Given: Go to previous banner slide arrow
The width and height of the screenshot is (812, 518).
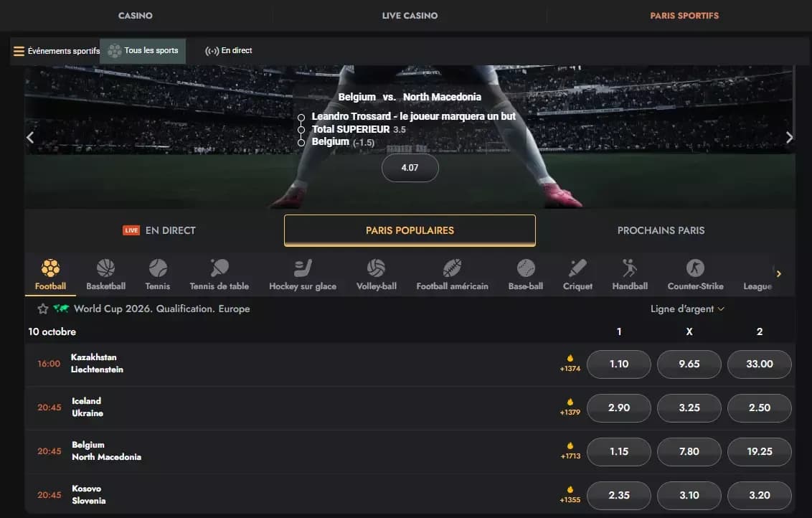Looking at the screenshot, I should (x=30, y=137).
